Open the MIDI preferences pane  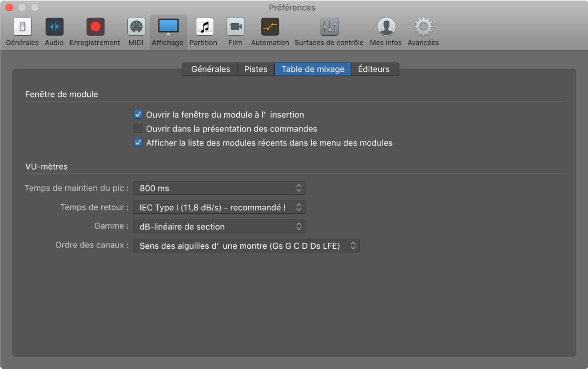coord(136,27)
